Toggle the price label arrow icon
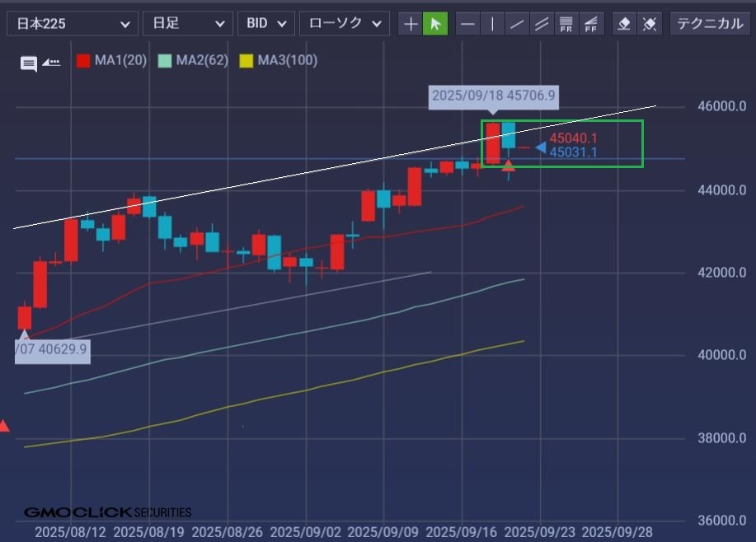 point(51,62)
